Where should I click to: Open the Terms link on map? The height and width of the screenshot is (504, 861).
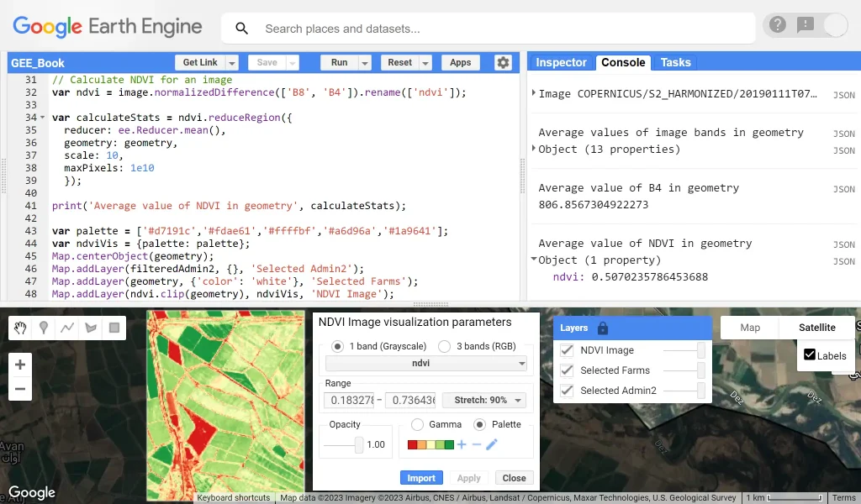[844, 497]
